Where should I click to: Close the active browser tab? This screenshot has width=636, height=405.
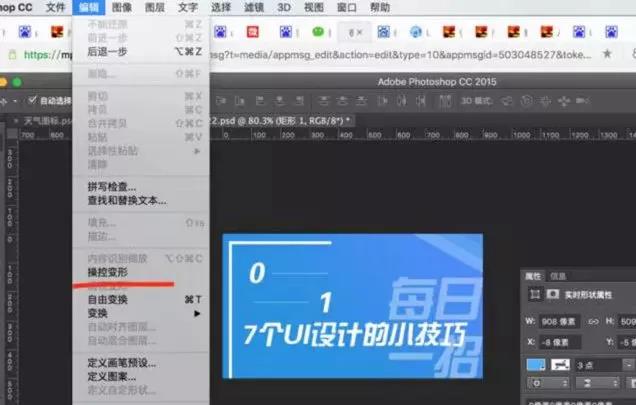pyautogui.click(x=359, y=32)
